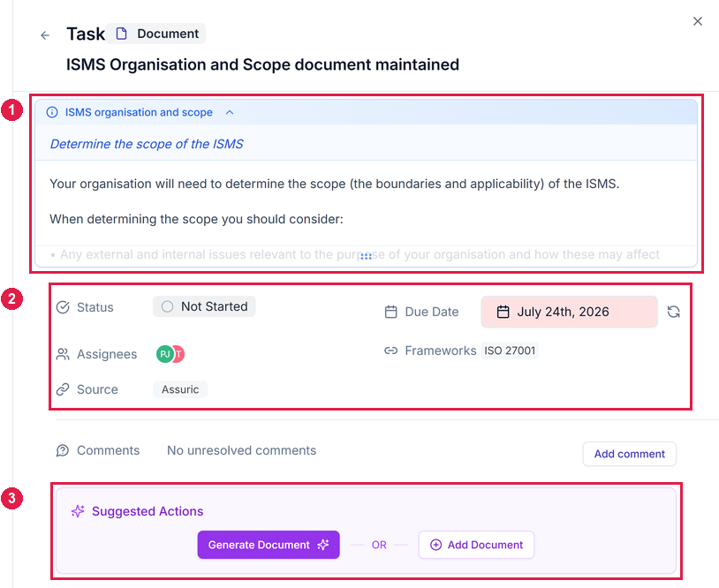Click the Add comment button
The height and width of the screenshot is (588, 719).
[x=630, y=454]
